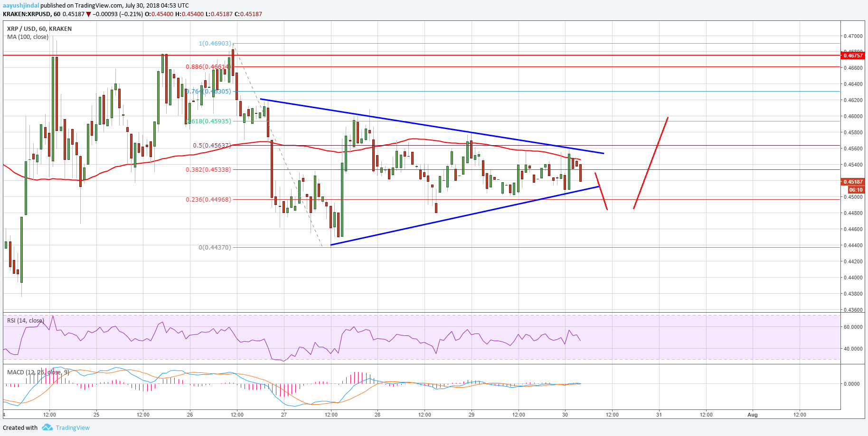Click the 06:10 countdown label on price axis
Image resolution: width=868 pixels, height=436 pixels.
click(856, 190)
